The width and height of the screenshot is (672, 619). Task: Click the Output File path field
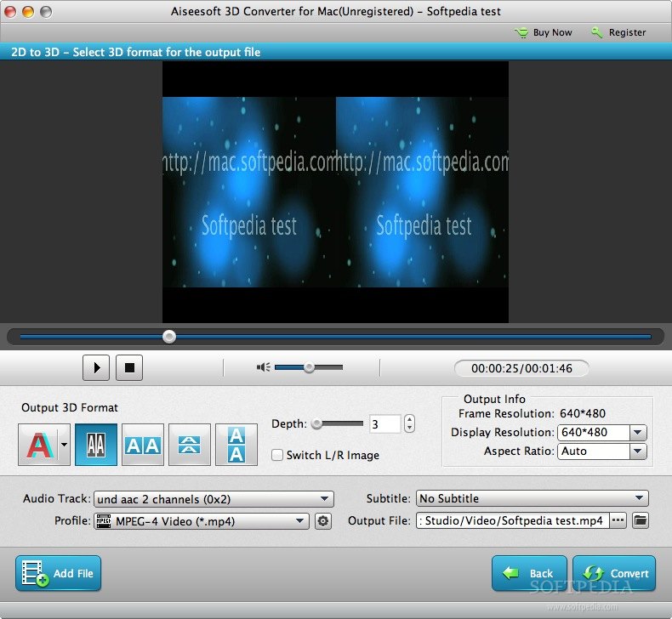(513, 520)
